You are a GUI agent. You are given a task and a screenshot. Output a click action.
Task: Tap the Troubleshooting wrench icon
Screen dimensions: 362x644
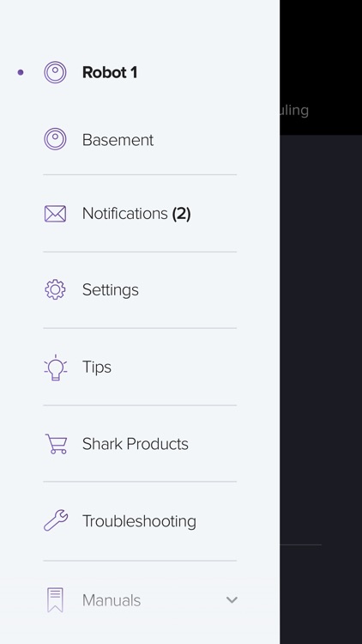pos(56,520)
